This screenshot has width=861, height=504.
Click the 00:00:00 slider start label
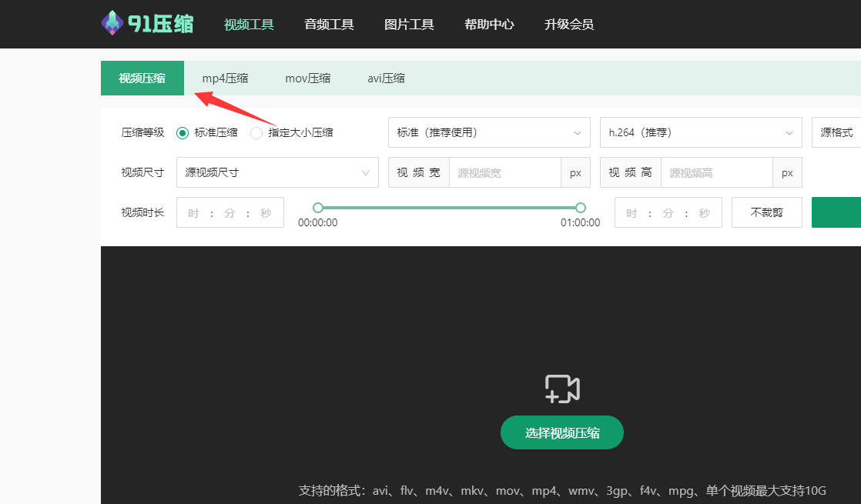(x=317, y=222)
